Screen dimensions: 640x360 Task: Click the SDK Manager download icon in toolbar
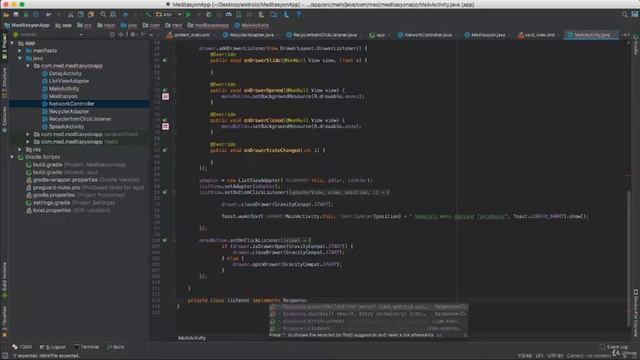[x=286, y=15]
